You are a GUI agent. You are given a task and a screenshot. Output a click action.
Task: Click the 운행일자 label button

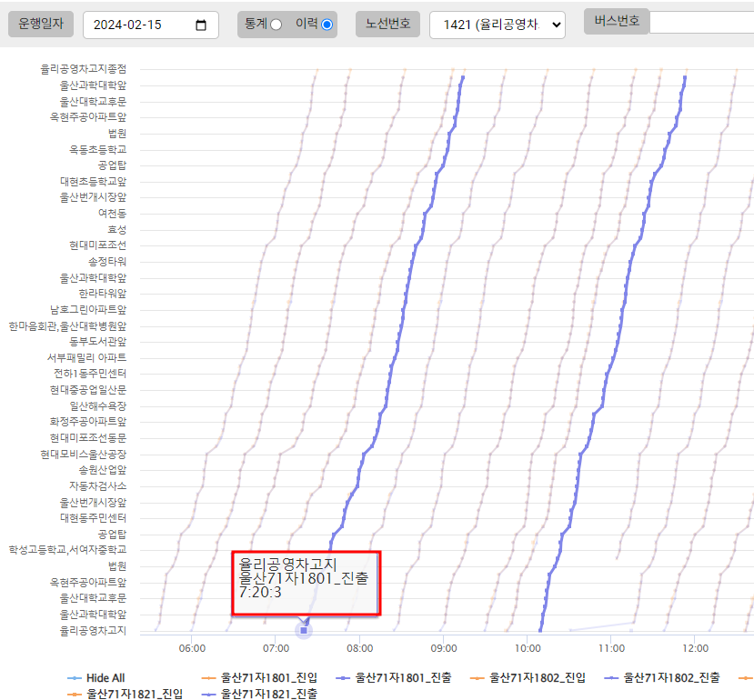click(x=41, y=25)
